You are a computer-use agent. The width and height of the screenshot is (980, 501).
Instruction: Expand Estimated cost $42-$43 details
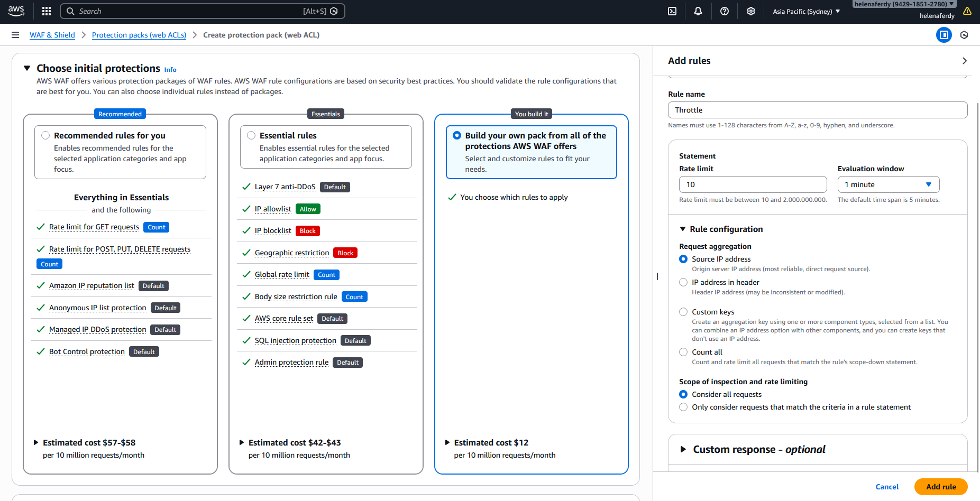(x=242, y=442)
